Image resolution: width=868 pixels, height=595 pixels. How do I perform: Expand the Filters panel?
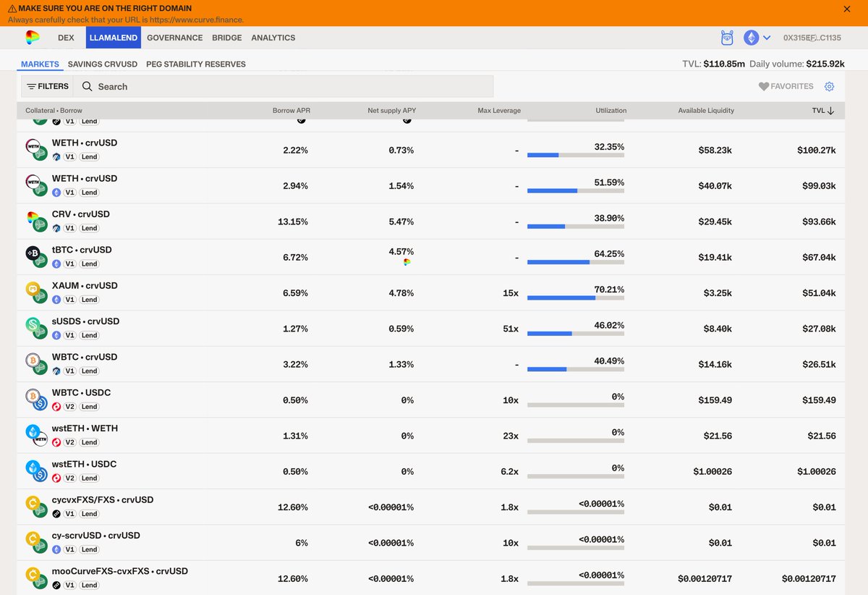[48, 86]
